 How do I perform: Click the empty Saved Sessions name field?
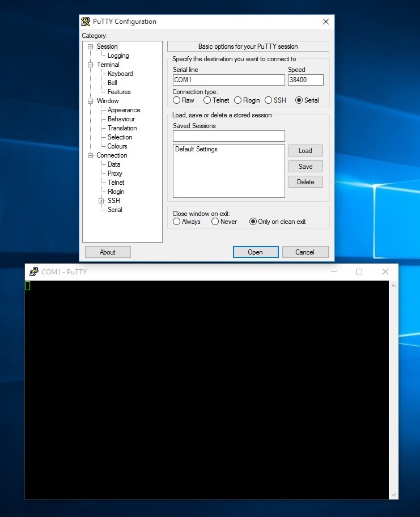[229, 136]
